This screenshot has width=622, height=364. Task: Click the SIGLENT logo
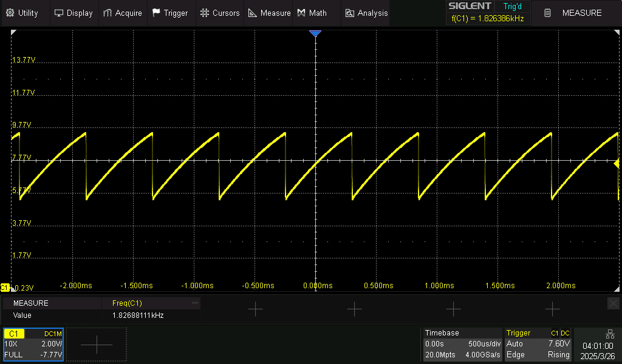470,6
